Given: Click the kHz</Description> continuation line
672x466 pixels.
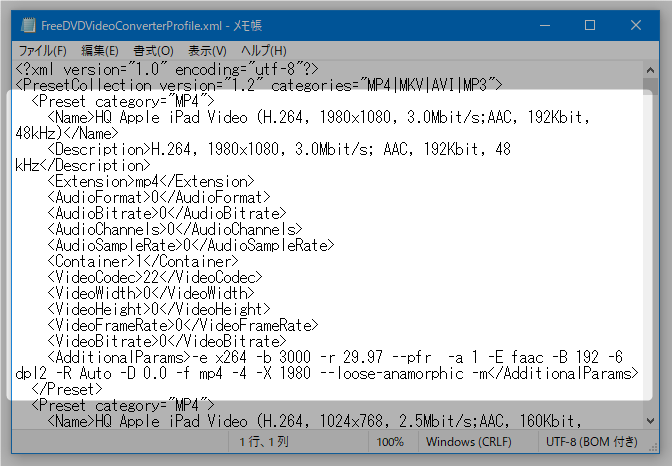Looking at the screenshot, I should click(83, 165).
